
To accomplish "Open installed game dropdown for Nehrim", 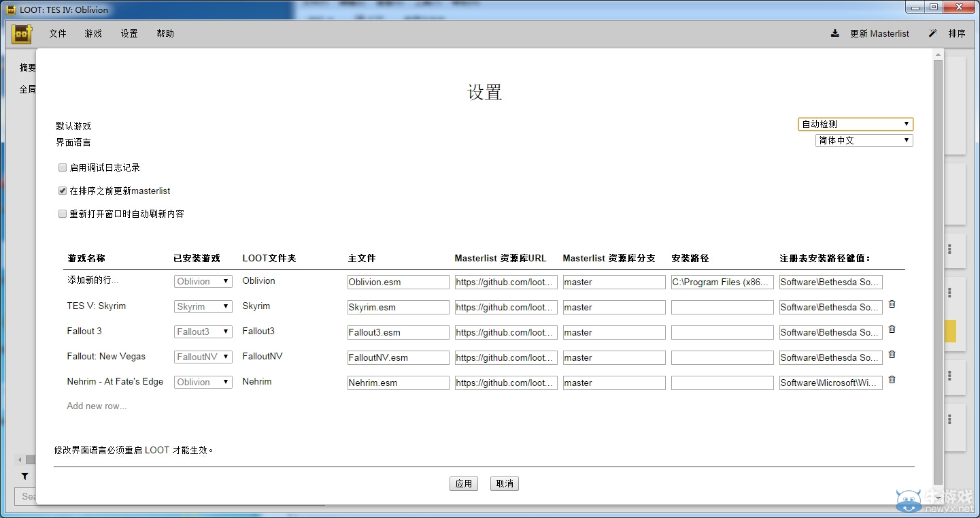I will pos(203,382).
